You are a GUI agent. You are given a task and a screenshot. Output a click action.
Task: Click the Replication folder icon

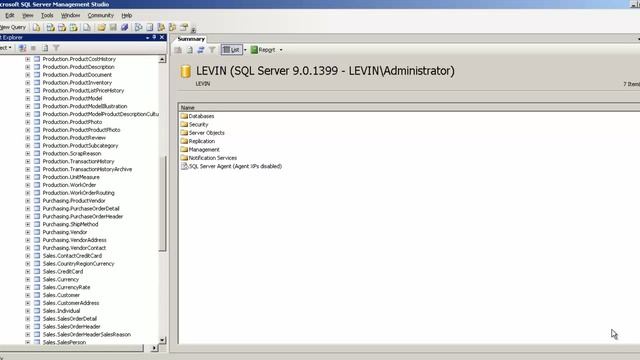click(x=184, y=141)
